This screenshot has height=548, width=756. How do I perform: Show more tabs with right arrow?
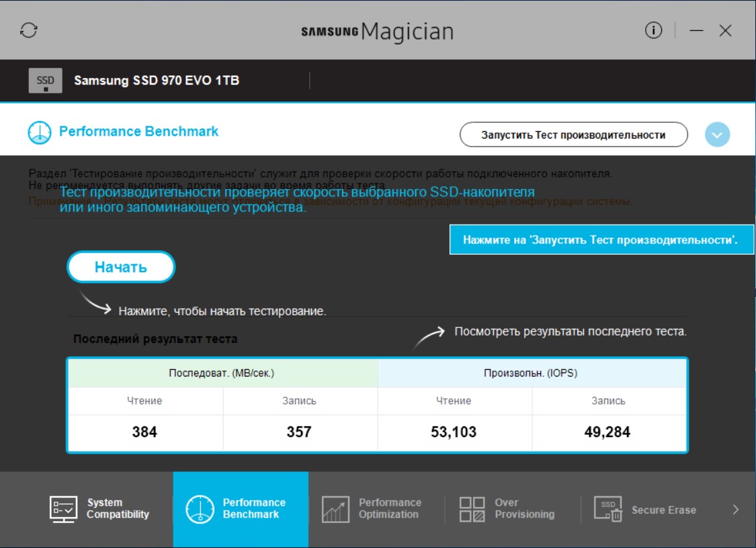point(735,510)
